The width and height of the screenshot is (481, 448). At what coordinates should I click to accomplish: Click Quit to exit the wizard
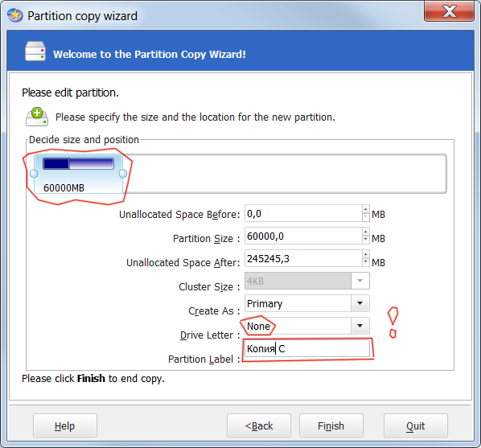click(x=415, y=425)
